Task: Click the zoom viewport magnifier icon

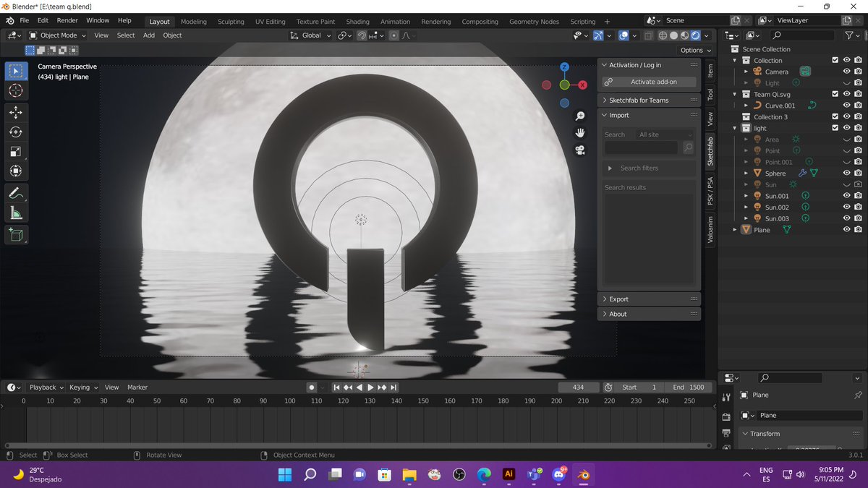Action: tap(580, 116)
